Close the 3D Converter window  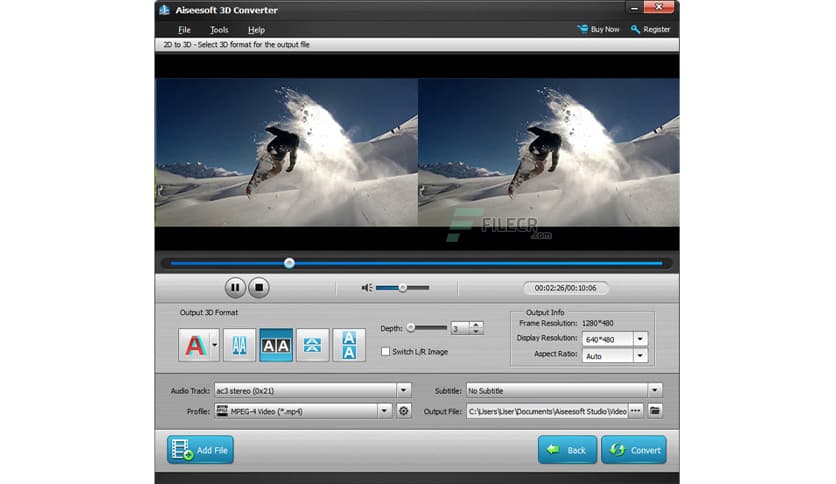pyautogui.click(x=659, y=7)
